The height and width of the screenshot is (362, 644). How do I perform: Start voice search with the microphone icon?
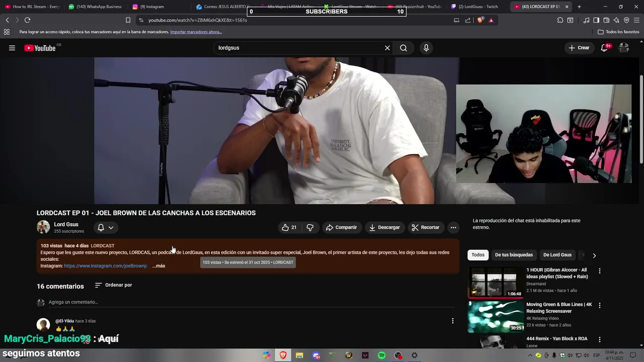[x=426, y=48]
